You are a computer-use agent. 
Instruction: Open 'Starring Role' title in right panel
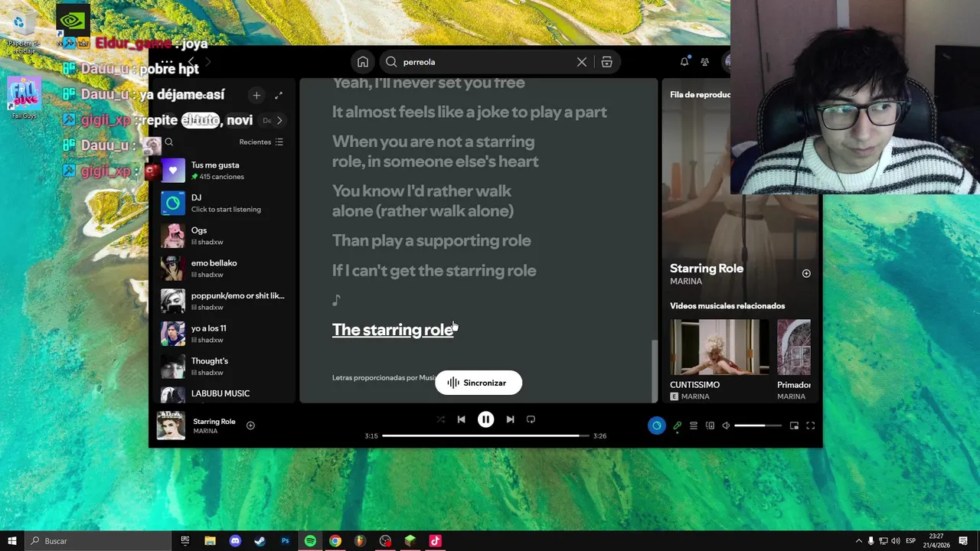click(707, 269)
